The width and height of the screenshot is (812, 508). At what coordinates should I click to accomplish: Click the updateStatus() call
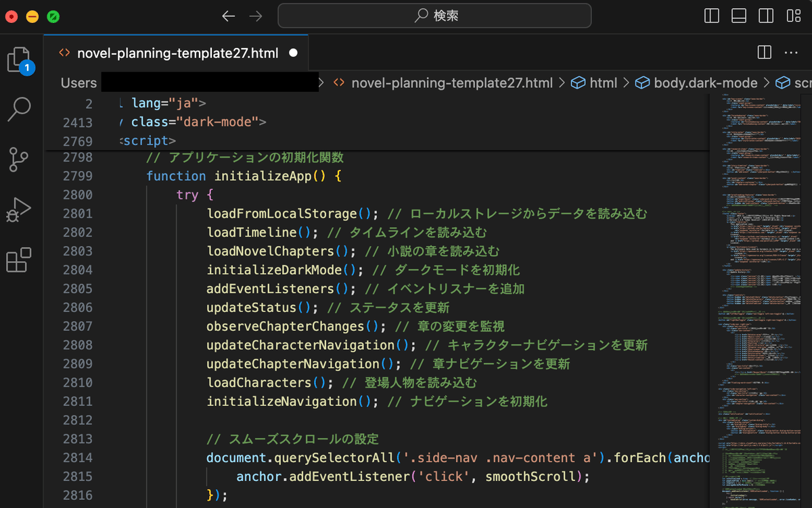pos(263,308)
